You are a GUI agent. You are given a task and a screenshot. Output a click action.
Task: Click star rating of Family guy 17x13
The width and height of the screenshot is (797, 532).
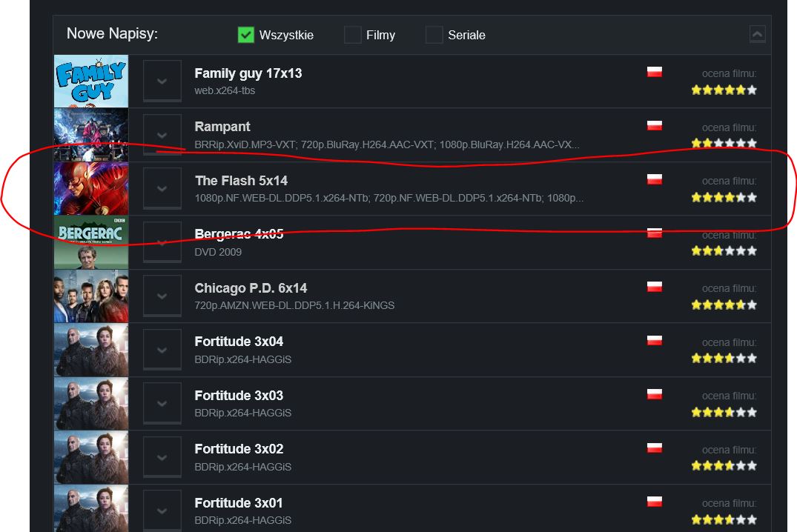(x=724, y=90)
